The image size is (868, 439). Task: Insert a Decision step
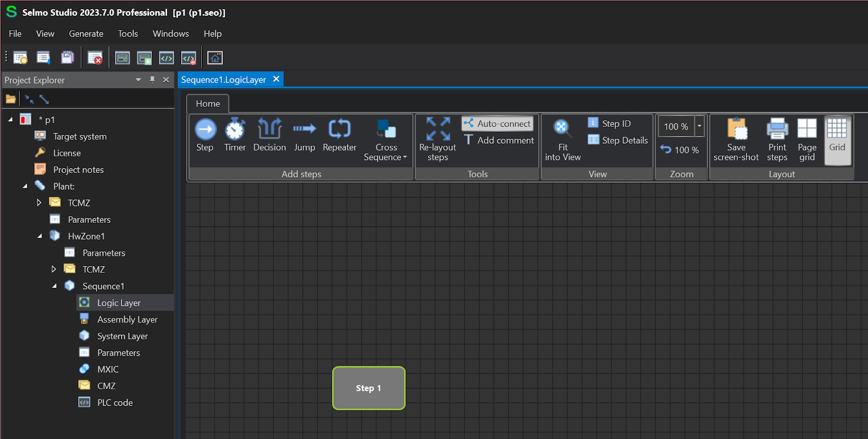270,135
